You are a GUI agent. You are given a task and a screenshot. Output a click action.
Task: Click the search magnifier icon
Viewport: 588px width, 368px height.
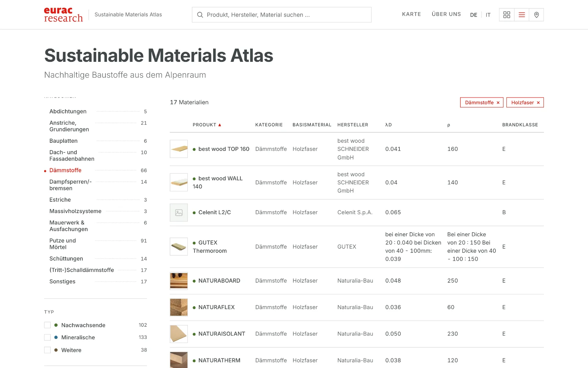click(200, 15)
